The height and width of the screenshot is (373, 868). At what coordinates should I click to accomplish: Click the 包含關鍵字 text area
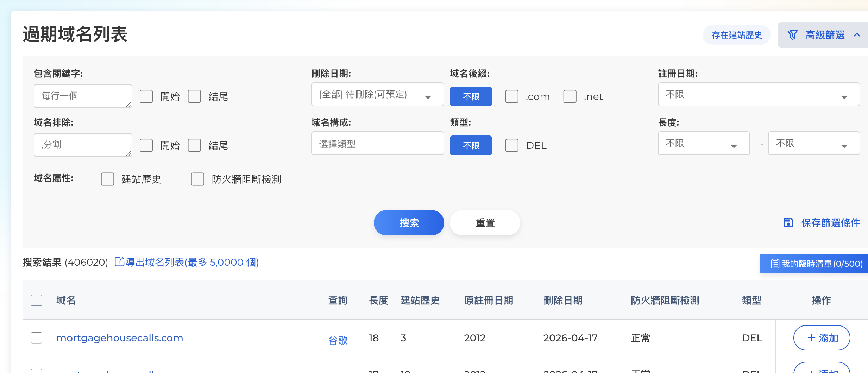click(83, 96)
